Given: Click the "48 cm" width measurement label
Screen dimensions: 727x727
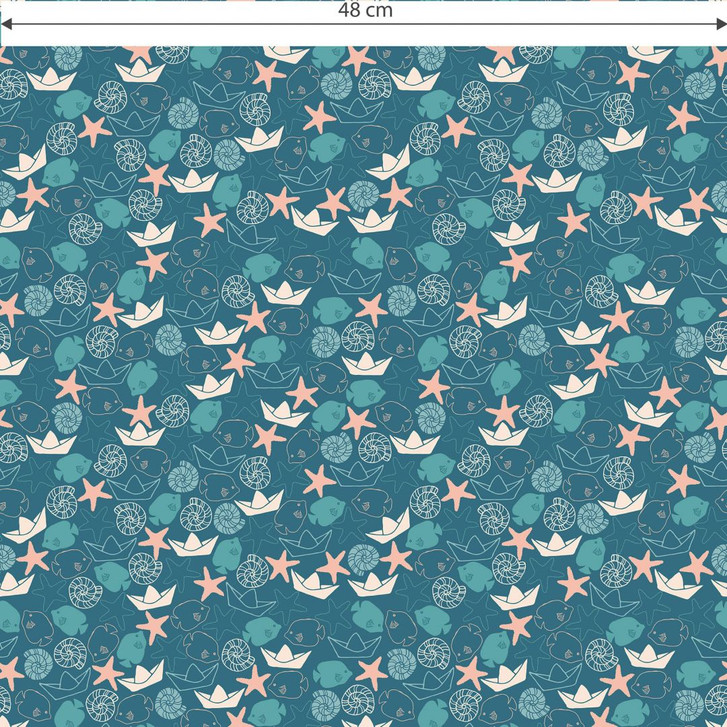Looking at the screenshot, I should (x=365, y=11).
